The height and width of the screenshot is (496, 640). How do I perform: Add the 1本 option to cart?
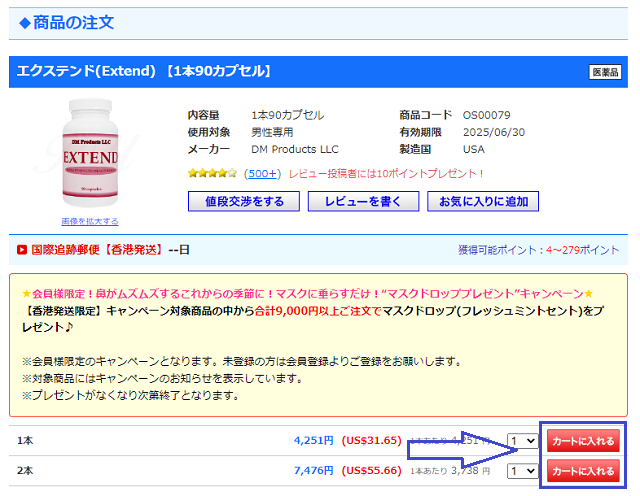coord(583,440)
